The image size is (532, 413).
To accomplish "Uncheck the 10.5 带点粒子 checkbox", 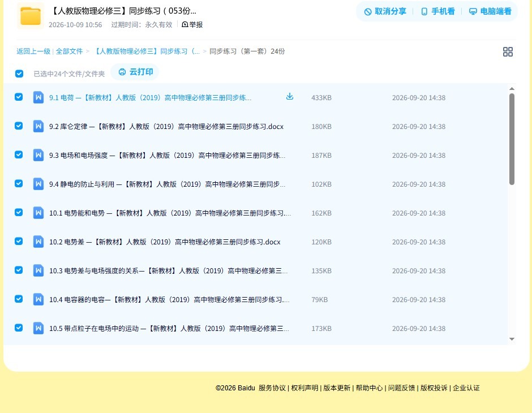I will tap(19, 328).
